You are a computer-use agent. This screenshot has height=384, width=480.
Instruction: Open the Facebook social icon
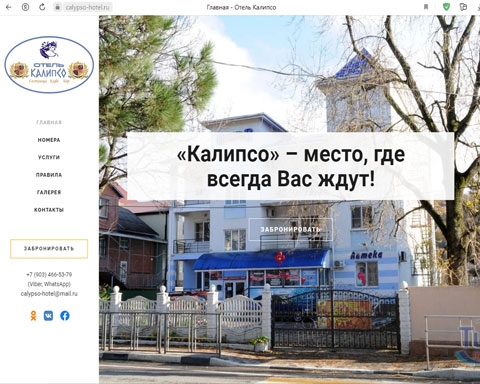[x=65, y=316]
